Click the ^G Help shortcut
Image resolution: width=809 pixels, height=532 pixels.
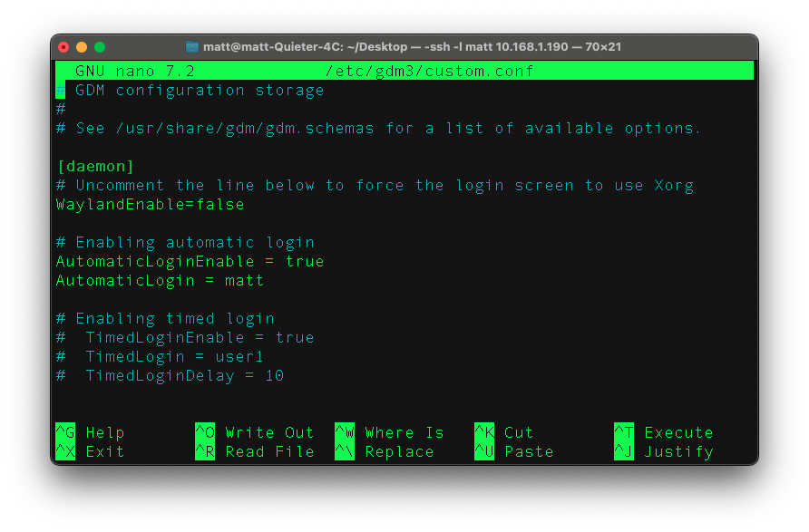pos(90,432)
